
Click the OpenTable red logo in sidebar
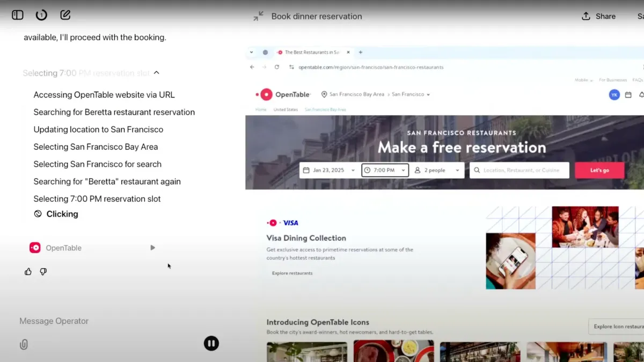(x=35, y=248)
